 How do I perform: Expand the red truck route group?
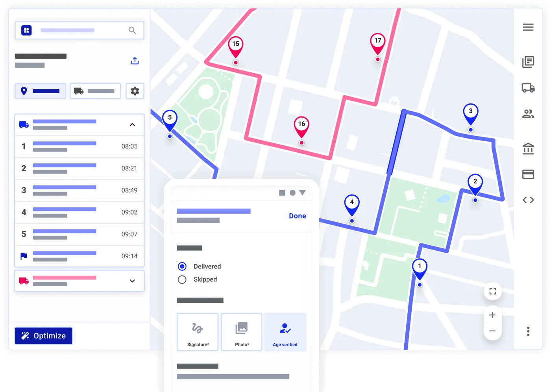132,281
